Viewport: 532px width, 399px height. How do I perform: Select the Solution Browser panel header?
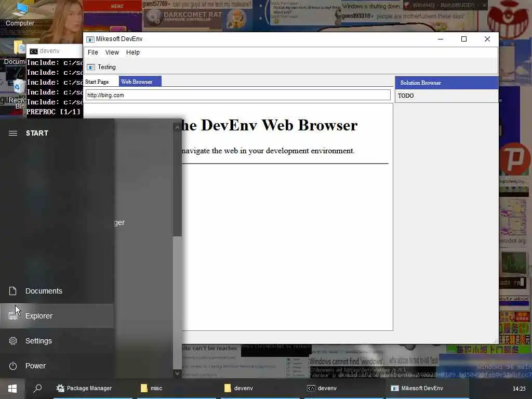pyautogui.click(x=446, y=83)
